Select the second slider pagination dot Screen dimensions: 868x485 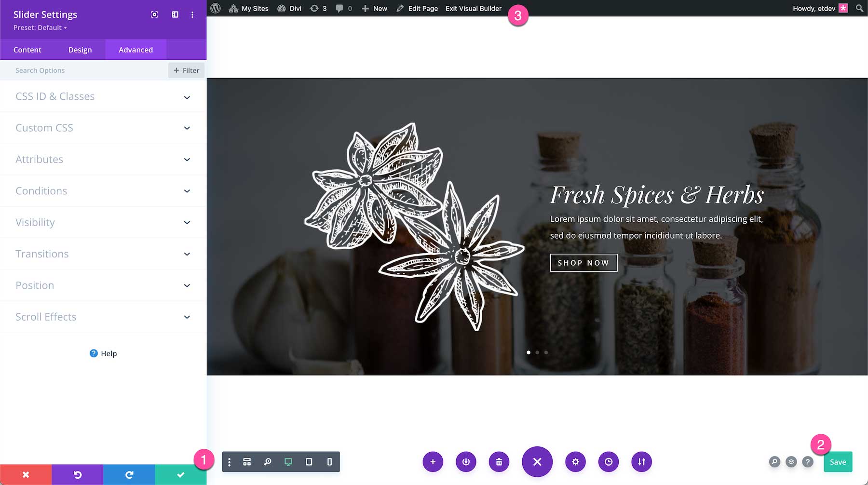[x=537, y=352]
